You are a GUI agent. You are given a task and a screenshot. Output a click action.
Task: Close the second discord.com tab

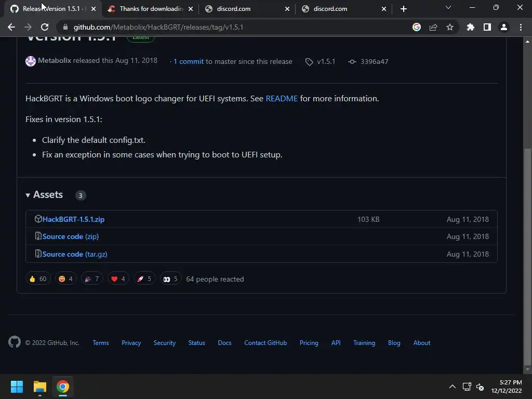pos(384,9)
